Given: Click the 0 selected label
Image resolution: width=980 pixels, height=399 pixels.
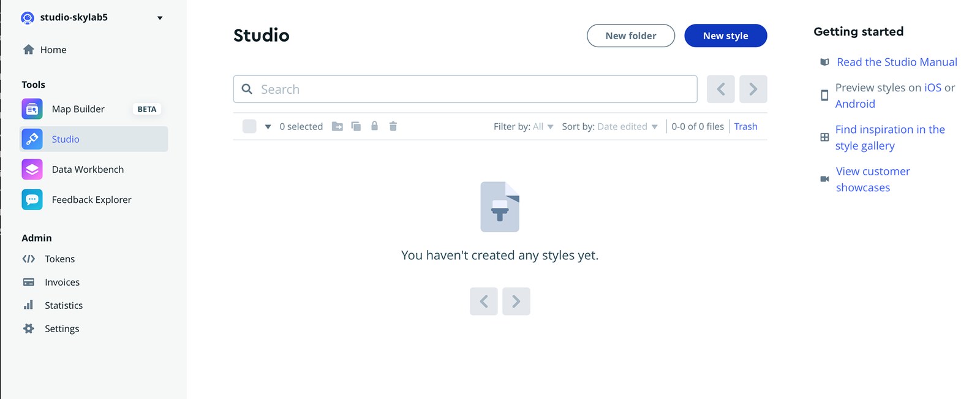Looking at the screenshot, I should point(301,126).
